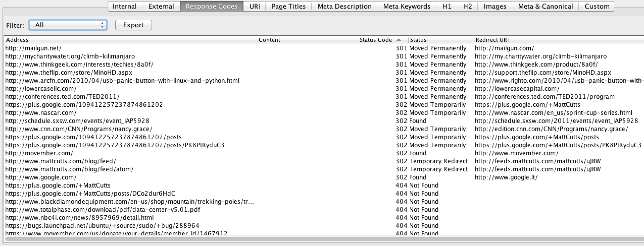Go to the URI tab
Screen dimensions: 644x246
255,6
